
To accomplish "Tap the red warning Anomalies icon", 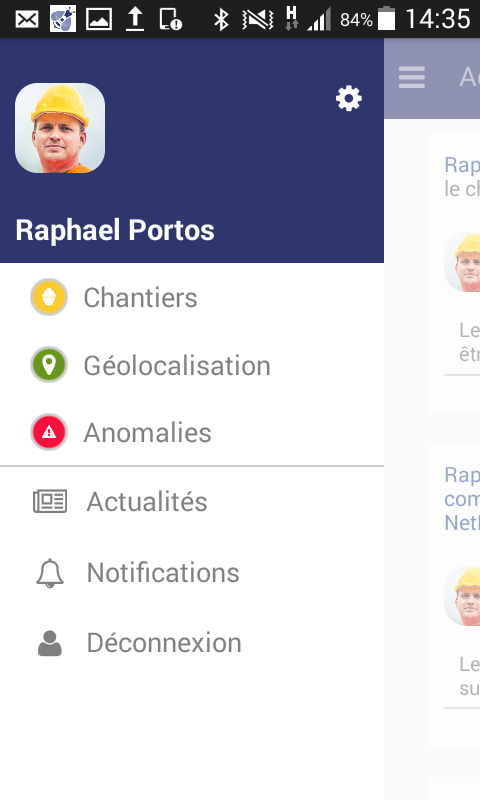I will coord(49,432).
